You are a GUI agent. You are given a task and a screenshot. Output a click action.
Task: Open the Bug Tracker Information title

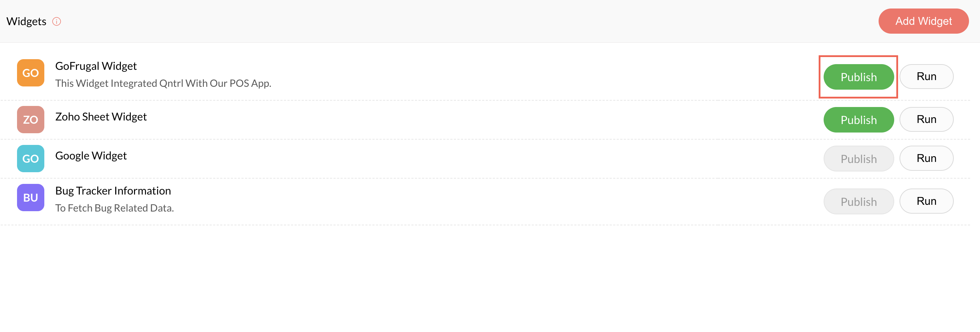[x=113, y=191]
